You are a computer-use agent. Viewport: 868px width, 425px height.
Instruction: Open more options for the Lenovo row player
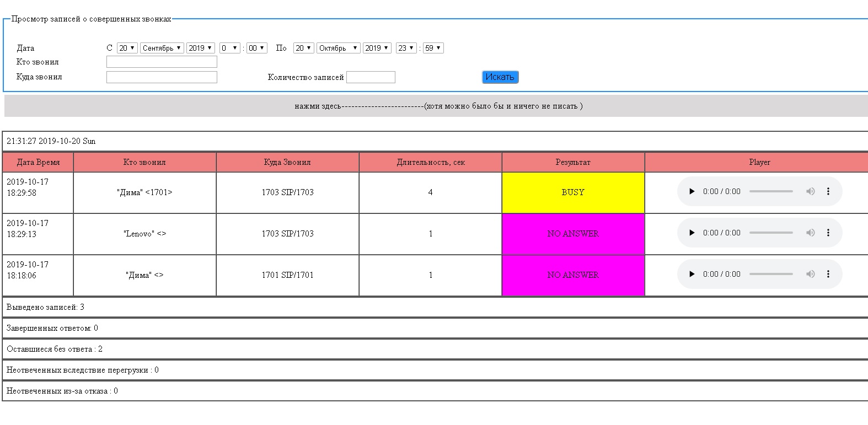[828, 233]
